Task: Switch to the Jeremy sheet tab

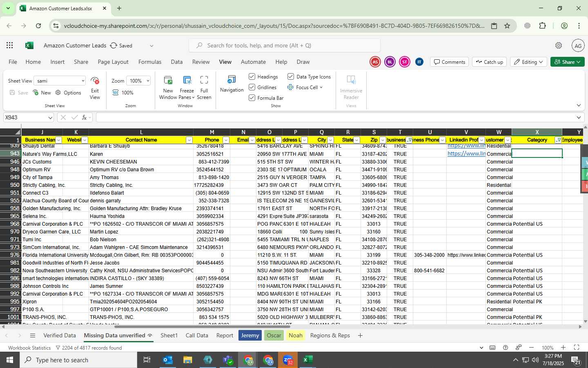Action: point(250,336)
